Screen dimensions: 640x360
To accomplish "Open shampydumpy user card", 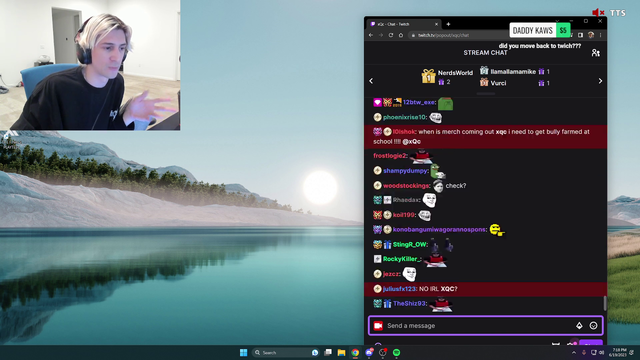I will 405,171.
